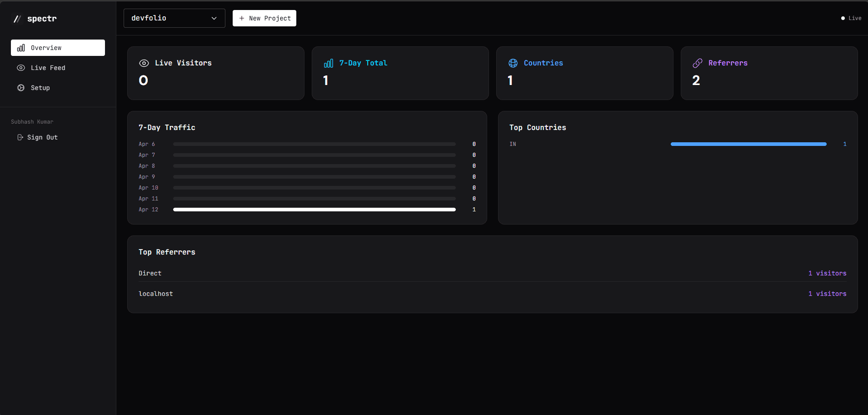The image size is (868, 415).
Task: Click the 7-Day Total chart icon
Action: click(329, 63)
